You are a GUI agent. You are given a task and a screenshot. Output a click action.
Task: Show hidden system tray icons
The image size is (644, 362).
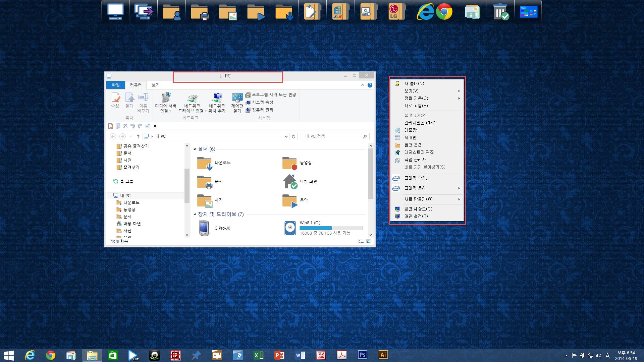[567, 355]
